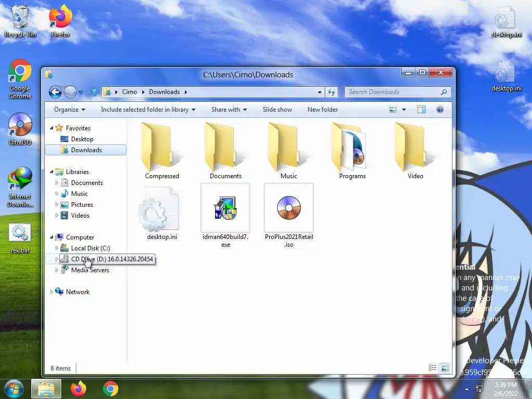The height and width of the screenshot is (399, 532).
Task: Open the Organize dropdown menu
Action: 70,110
